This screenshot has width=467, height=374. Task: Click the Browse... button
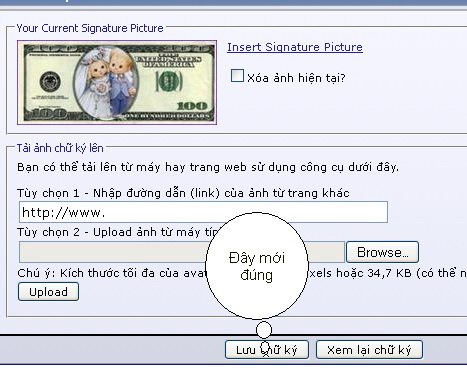382,252
